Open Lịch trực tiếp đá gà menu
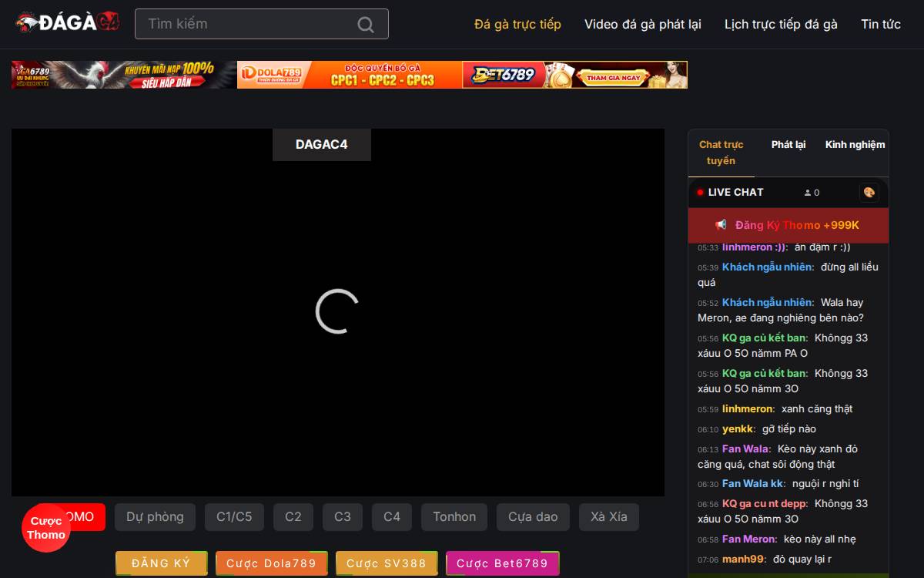This screenshot has width=924, height=578. (781, 24)
